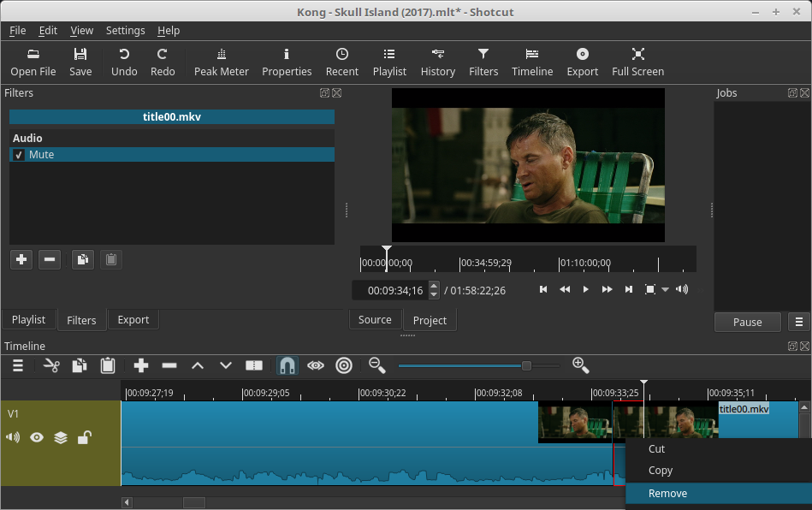This screenshot has width=812, height=510.
Task: Paste filters with the clipboard icon
Action: click(111, 259)
